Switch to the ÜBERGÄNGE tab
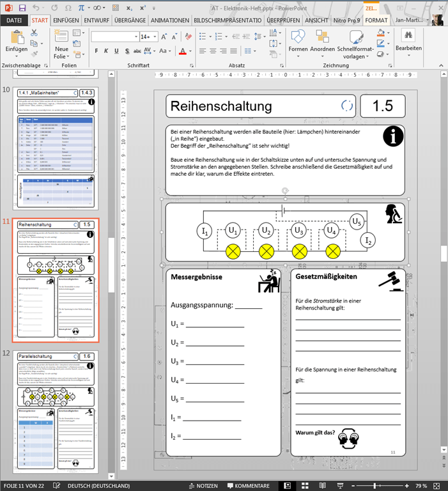Image resolution: width=448 pixels, height=491 pixels. tap(130, 20)
